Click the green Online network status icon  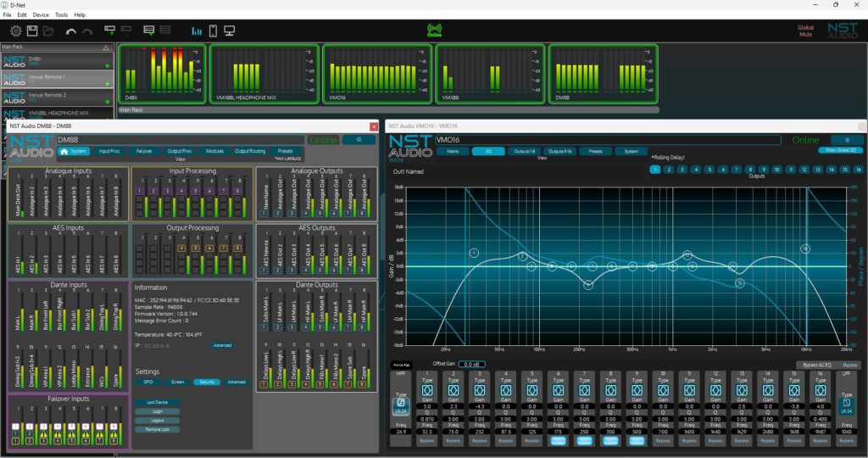point(435,31)
